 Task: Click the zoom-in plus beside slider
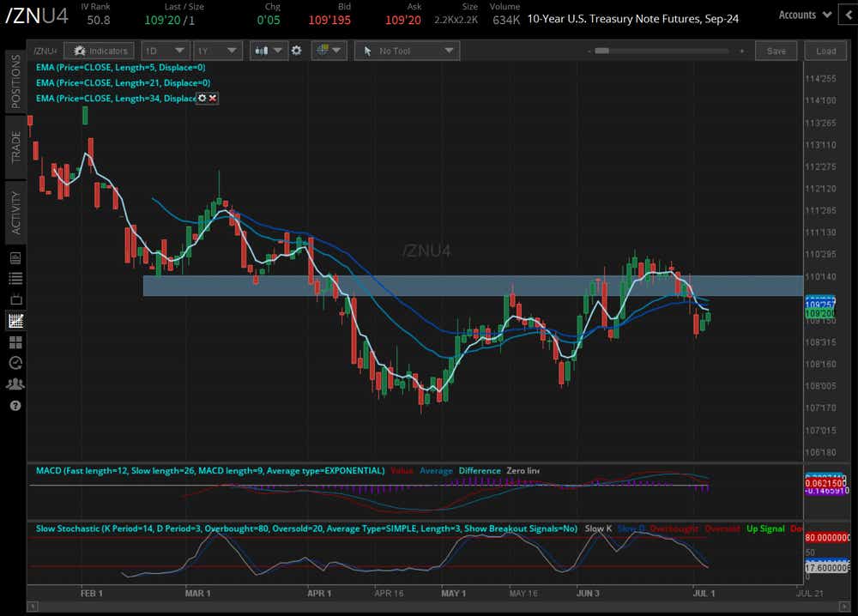coord(742,51)
